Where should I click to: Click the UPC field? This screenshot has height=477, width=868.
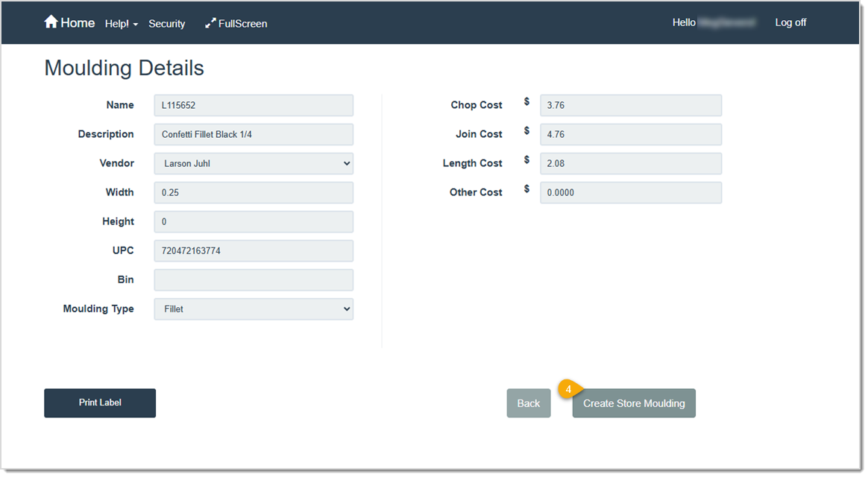tap(253, 250)
